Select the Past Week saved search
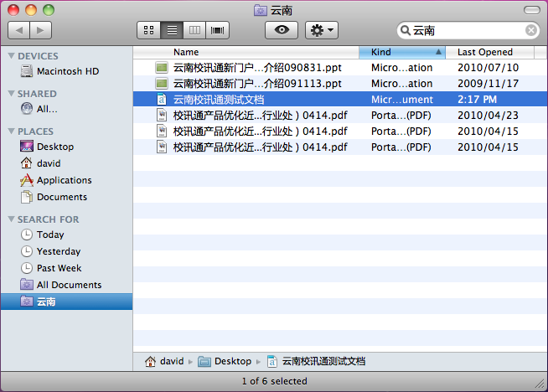 [x=59, y=268]
